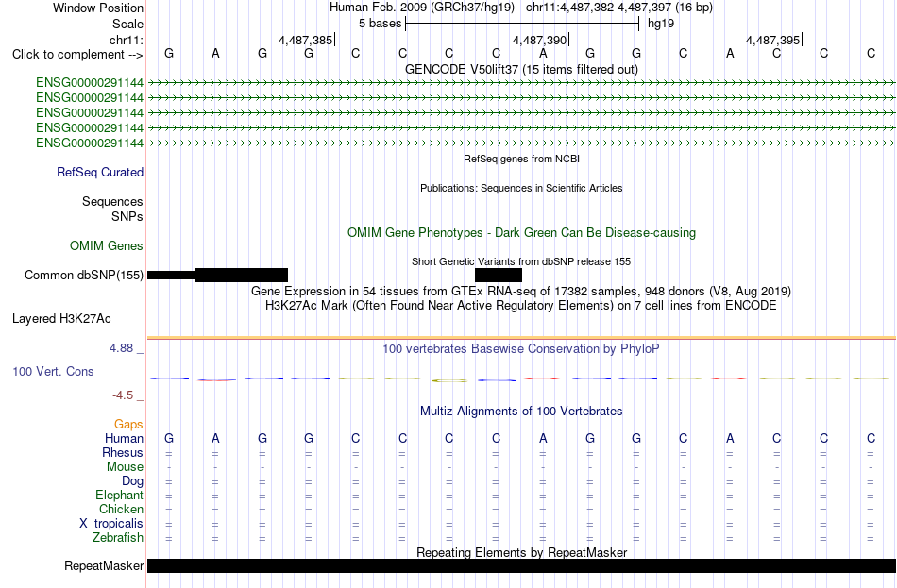This screenshot has height=588, width=897.
Task: Click the 4.88 upper conservation value
Action: [121, 347]
